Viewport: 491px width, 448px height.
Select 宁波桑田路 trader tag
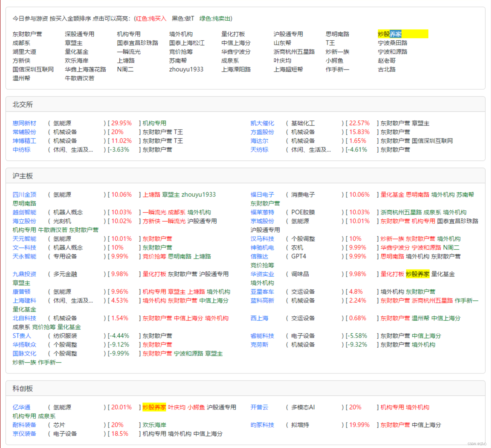pyautogui.click(x=392, y=43)
